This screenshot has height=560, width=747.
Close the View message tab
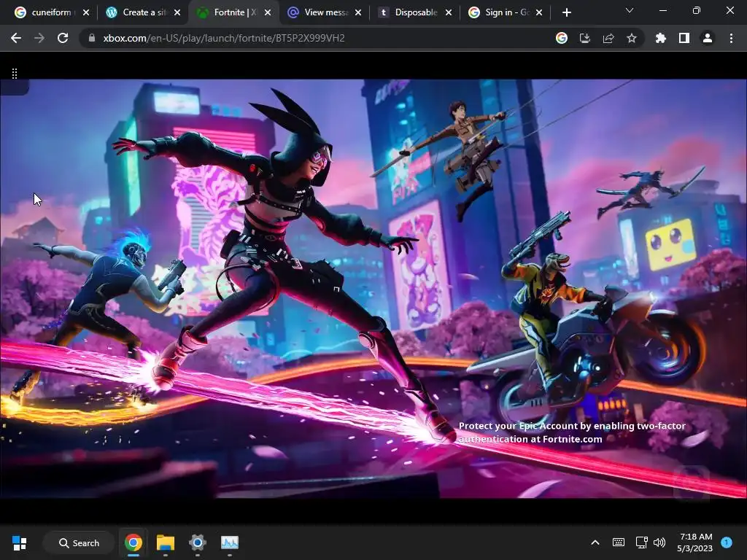[x=358, y=12]
